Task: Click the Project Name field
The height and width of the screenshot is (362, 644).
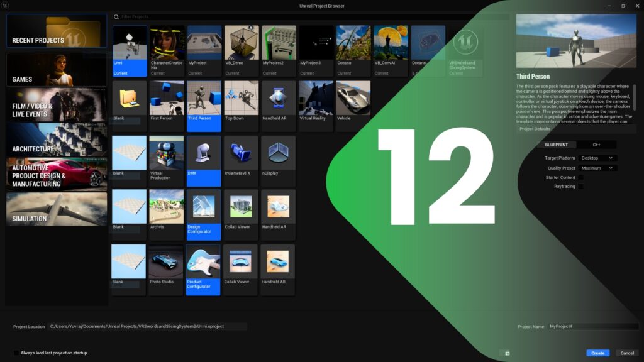Action: 593,326
